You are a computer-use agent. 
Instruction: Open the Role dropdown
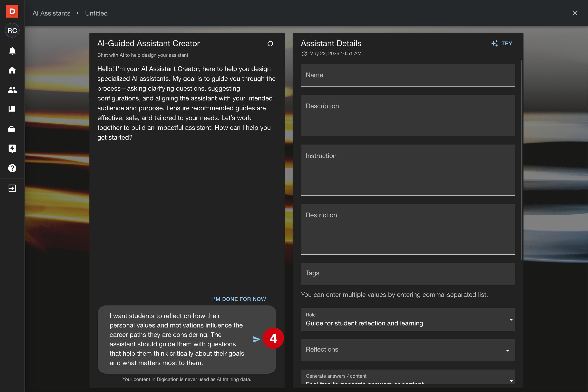coord(408,320)
